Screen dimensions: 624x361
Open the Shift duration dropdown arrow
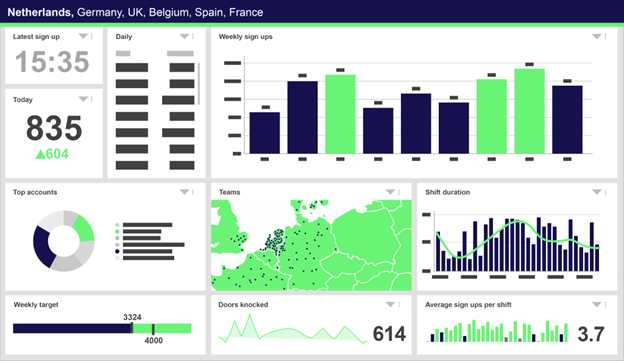[x=597, y=192]
